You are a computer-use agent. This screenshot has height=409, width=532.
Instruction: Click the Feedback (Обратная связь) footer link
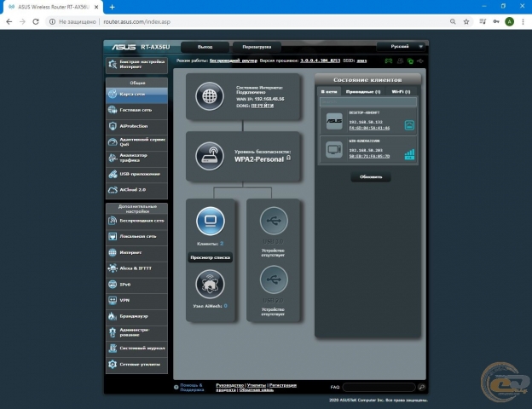[x=256, y=390]
